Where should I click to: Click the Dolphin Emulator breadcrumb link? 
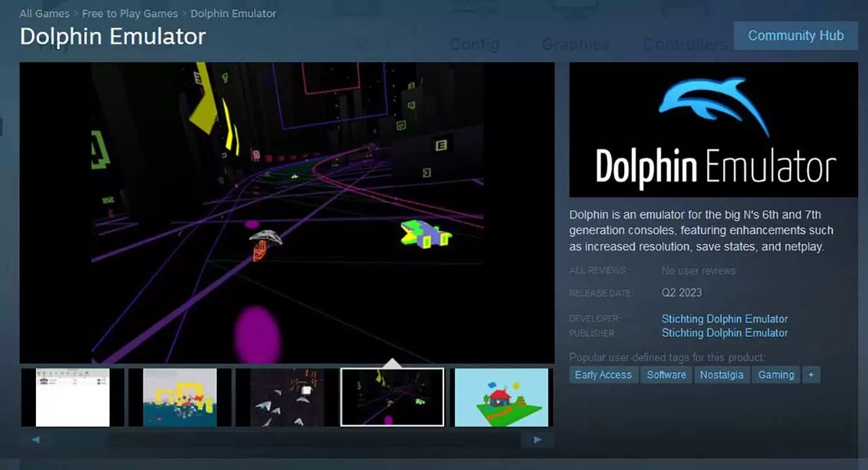click(233, 14)
